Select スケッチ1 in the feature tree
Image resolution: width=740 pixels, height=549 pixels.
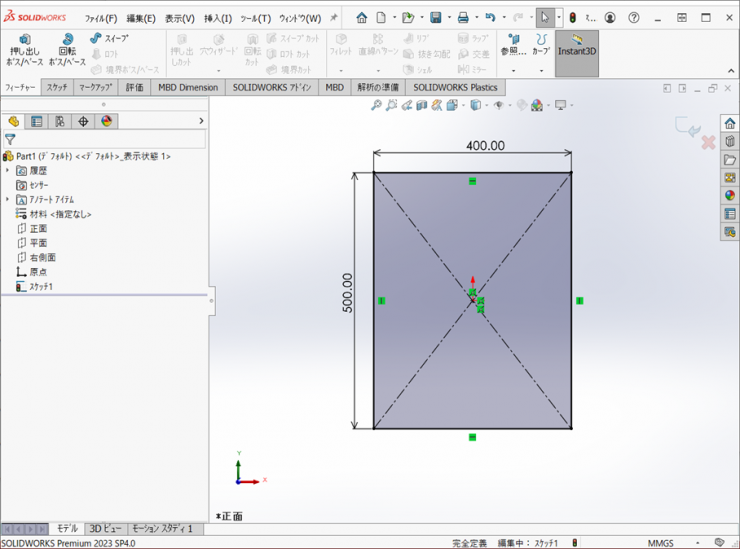click(41, 287)
